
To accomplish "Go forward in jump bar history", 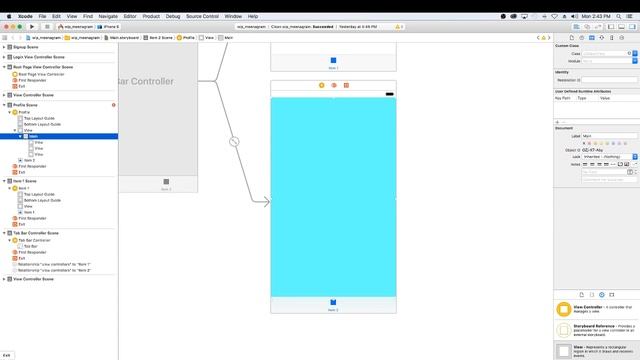I will point(20,38).
